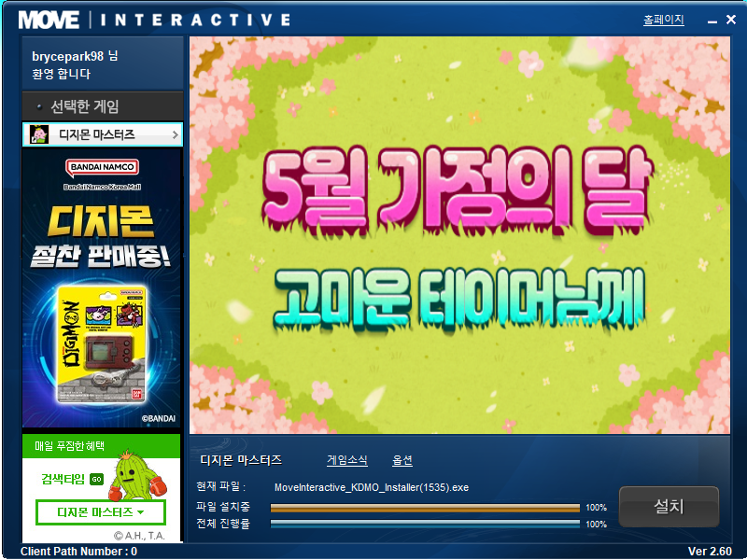Open the 디지몬 마스터즈 green dropdown
The height and width of the screenshot is (560, 747).
click(101, 512)
